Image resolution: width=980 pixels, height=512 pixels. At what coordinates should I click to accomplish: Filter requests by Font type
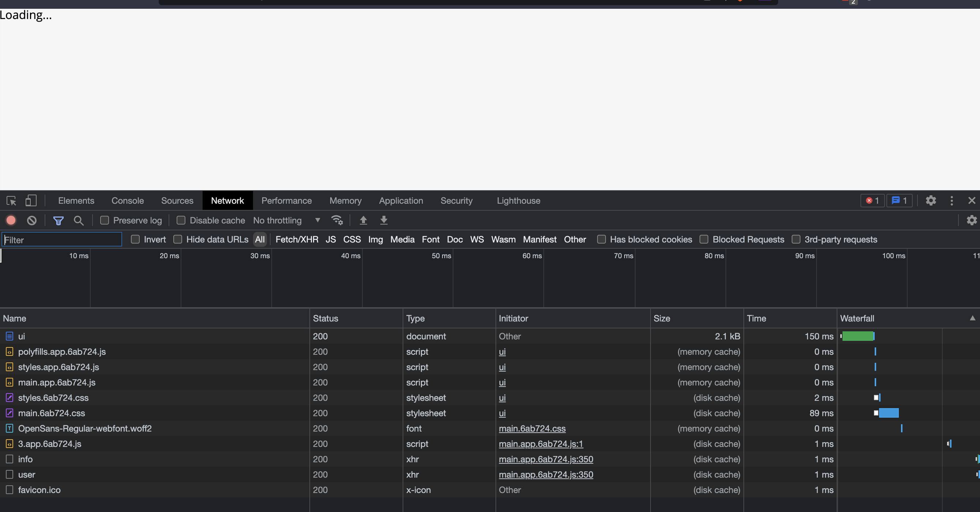[430, 239]
